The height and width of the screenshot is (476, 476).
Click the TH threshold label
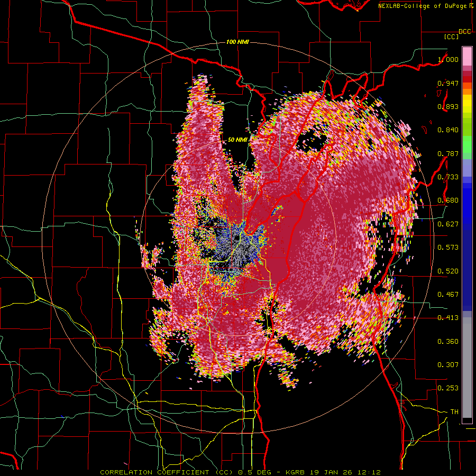(x=454, y=412)
